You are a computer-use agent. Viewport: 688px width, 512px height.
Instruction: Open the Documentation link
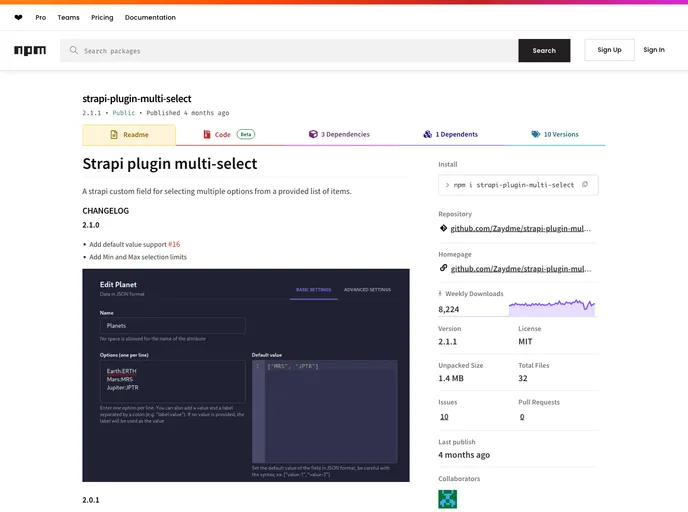click(x=150, y=18)
